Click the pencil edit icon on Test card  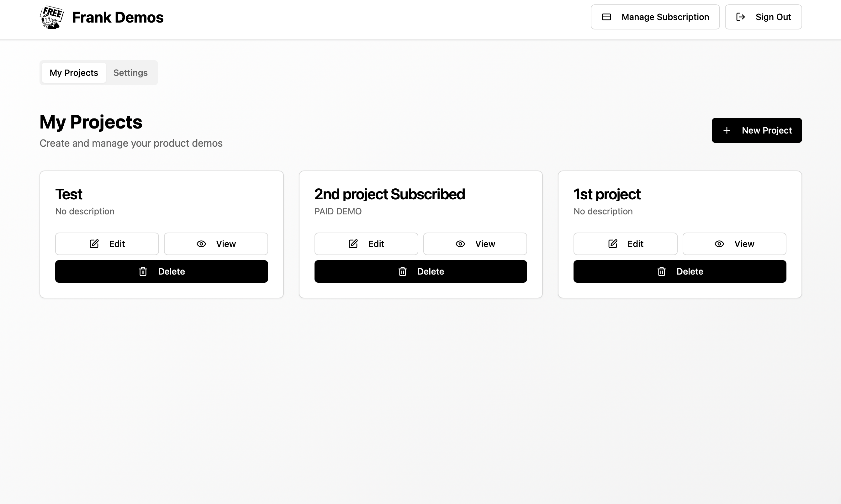click(x=94, y=244)
